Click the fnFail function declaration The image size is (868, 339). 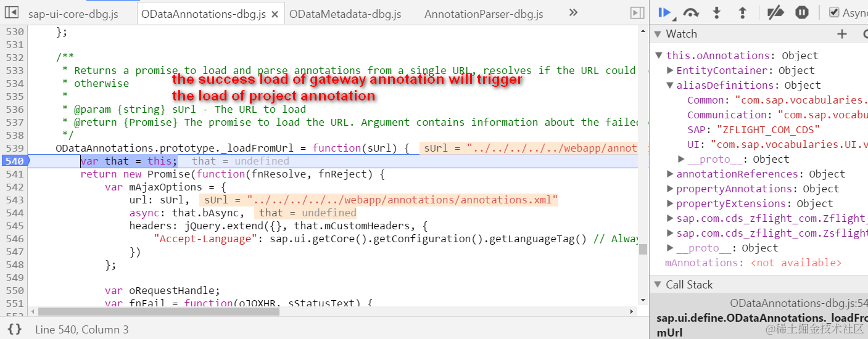pos(239,303)
